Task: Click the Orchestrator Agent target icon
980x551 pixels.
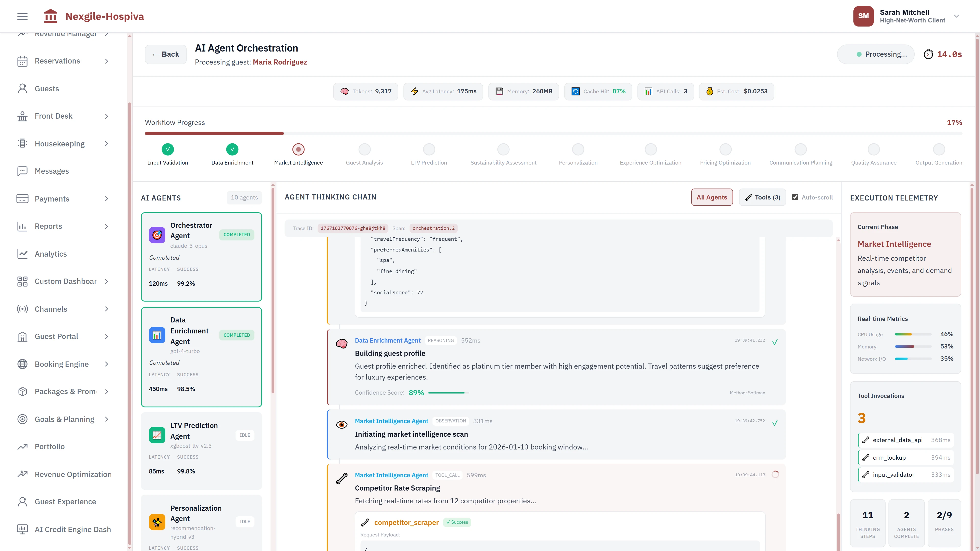Action: 157,235
